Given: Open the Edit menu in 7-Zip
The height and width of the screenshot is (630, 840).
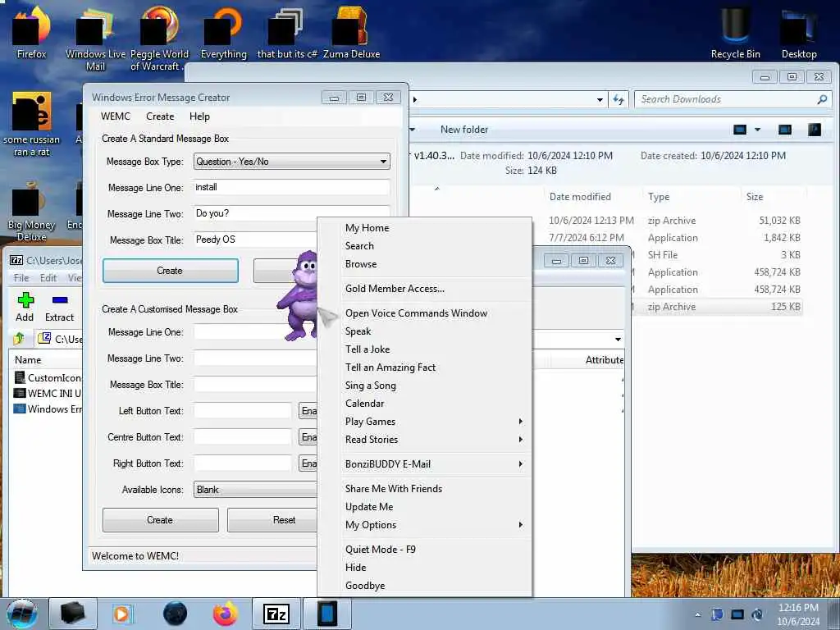Looking at the screenshot, I should (x=48, y=277).
